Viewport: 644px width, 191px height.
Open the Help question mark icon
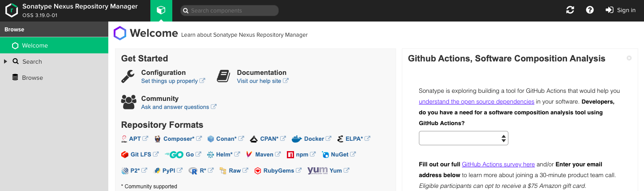590,10
